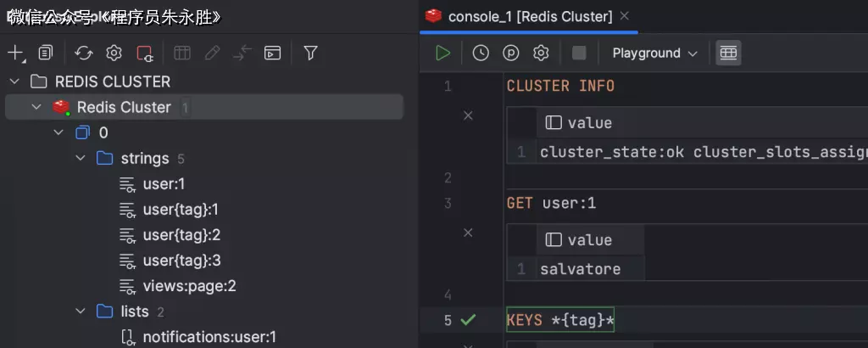Click the filter funnel icon

pos(310,53)
